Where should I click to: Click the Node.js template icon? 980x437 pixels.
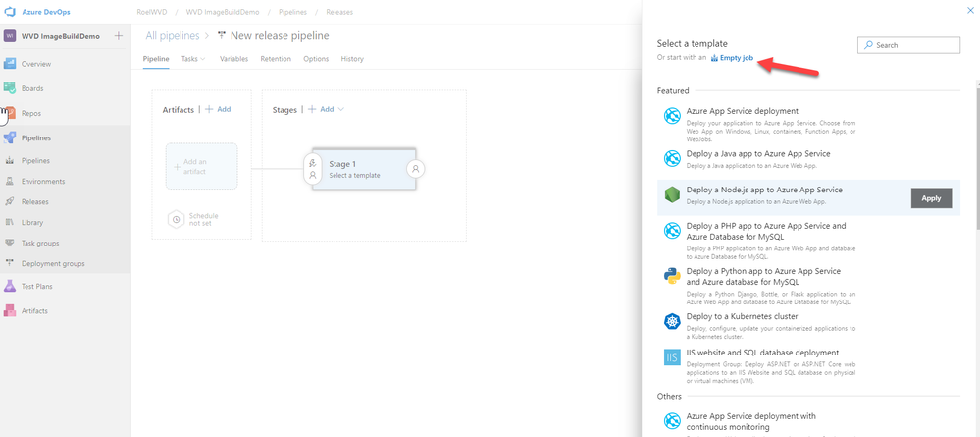[672, 194]
